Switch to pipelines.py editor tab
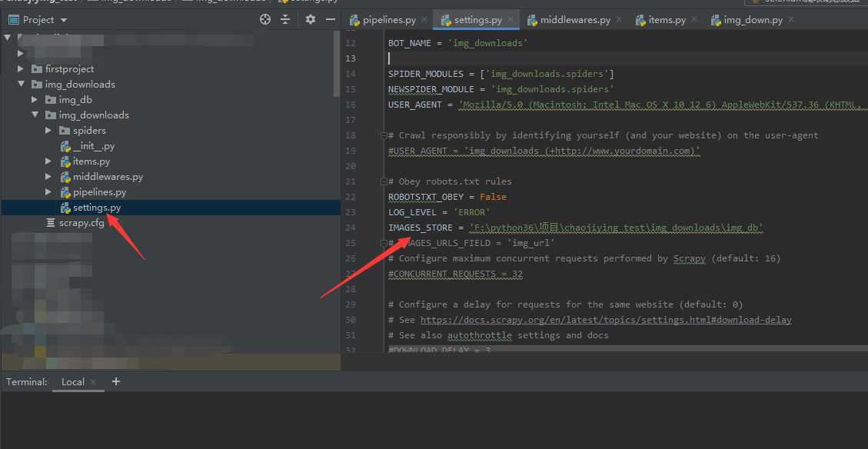 click(x=389, y=20)
